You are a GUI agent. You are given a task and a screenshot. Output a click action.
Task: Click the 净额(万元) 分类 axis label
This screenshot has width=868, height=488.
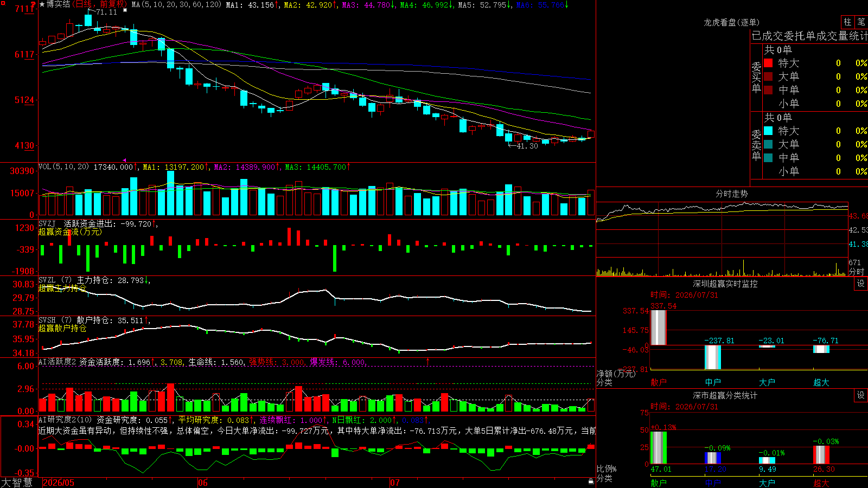click(616, 378)
